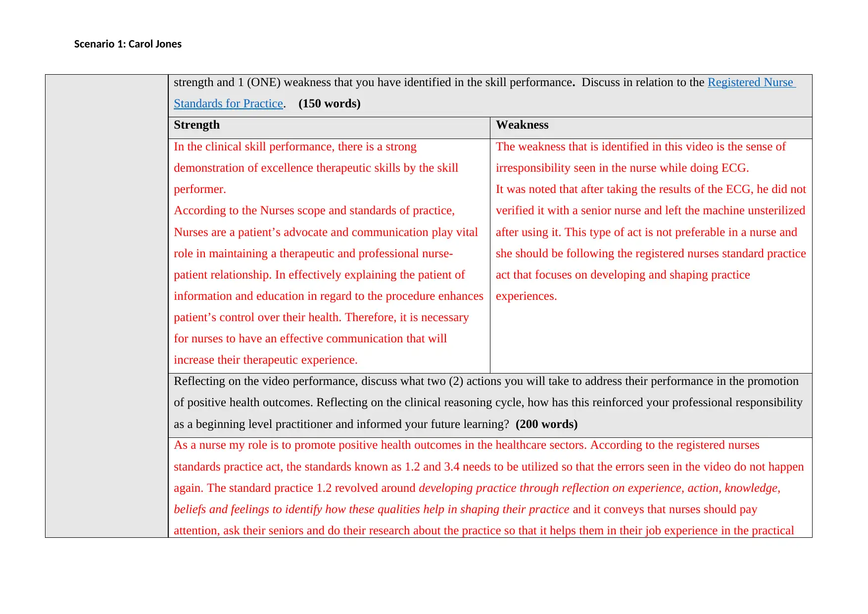
Task: Click the line 'The weakness that is identified in this video'
Action: [x=641, y=146]
